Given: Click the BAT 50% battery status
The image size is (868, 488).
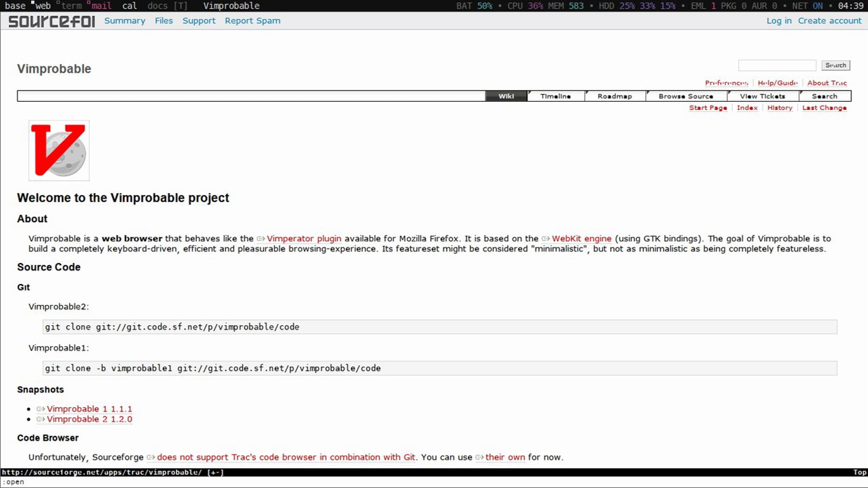Looking at the screenshot, I should [x=474, y=6].
